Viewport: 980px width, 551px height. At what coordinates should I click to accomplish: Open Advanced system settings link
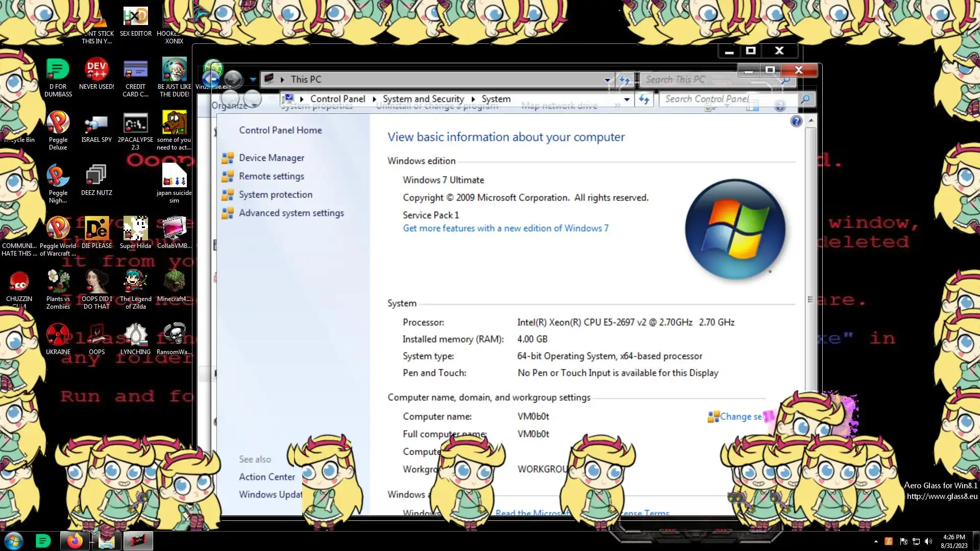point(291,213)
